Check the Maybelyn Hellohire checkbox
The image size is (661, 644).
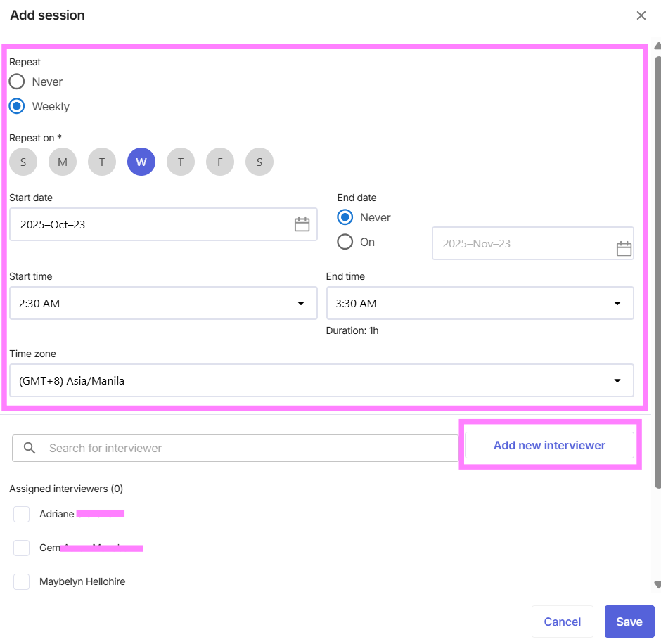pyautogui.click(x=22, y=581)
